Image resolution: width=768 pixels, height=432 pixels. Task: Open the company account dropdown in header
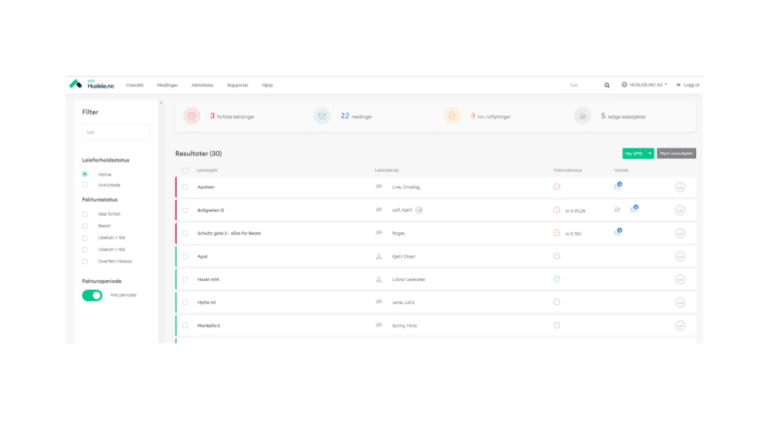pyautogui.click(x=644, y=85)
